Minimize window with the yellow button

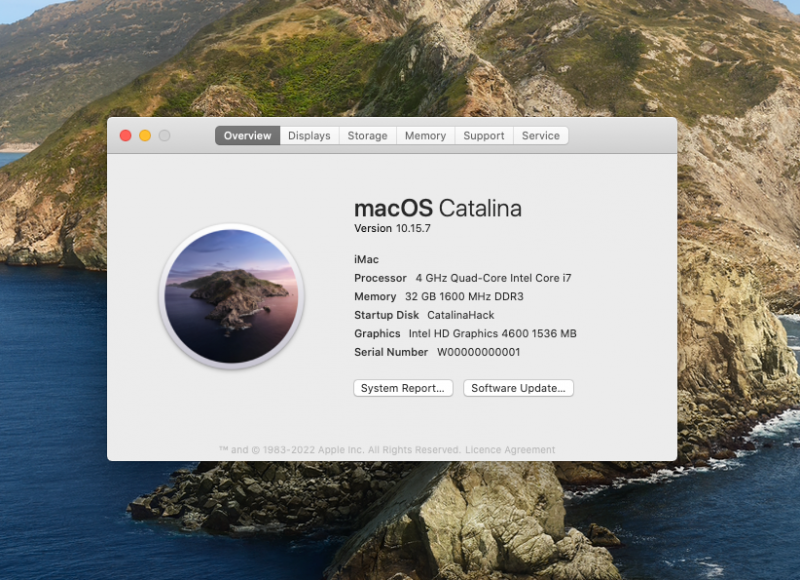145,136
